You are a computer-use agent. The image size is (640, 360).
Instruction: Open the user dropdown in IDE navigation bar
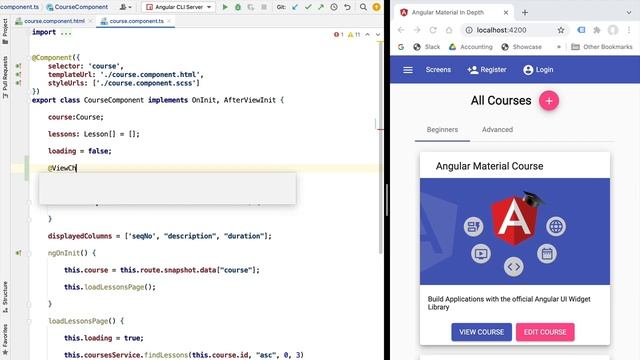pyautogui.click(x=125, y=7)
